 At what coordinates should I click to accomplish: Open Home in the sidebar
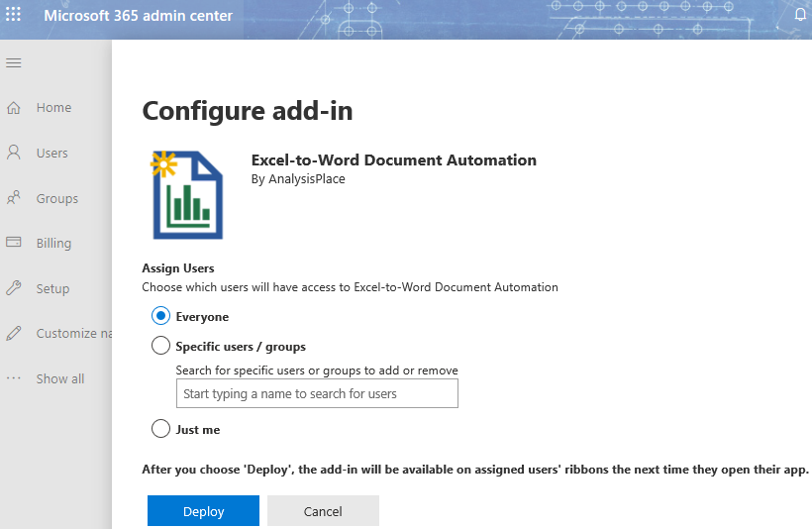pos(55,108)
